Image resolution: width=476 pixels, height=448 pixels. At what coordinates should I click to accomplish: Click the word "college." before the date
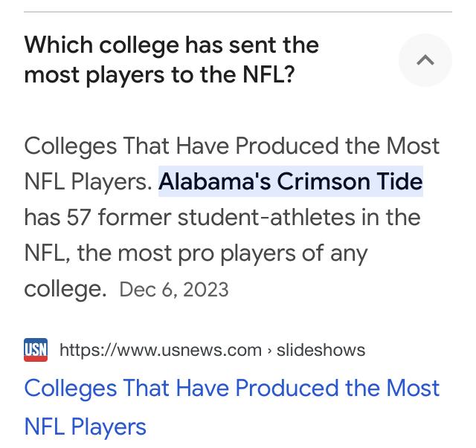coord(65,288)
